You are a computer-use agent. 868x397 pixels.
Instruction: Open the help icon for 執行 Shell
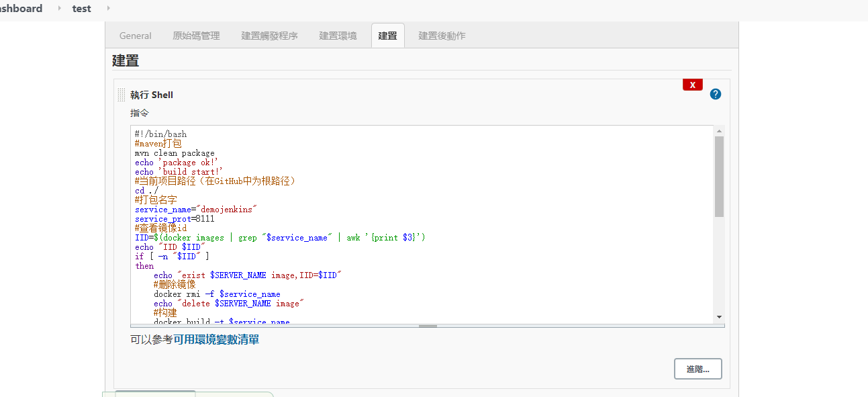[x=716, y=94]
